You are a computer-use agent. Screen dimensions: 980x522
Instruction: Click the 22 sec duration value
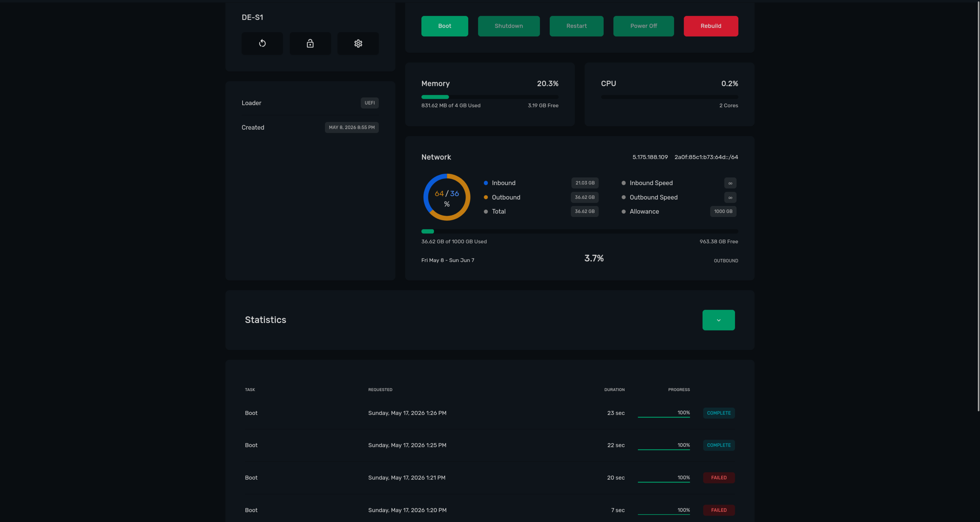pyautogui.click(x=616, y=445)
